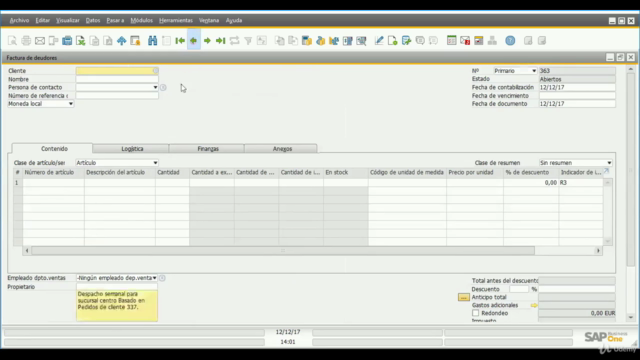Image resolution: width=640 pixels, height=360 pixels.
Task: Click the payment means coins icon
Action: (320, 40)
